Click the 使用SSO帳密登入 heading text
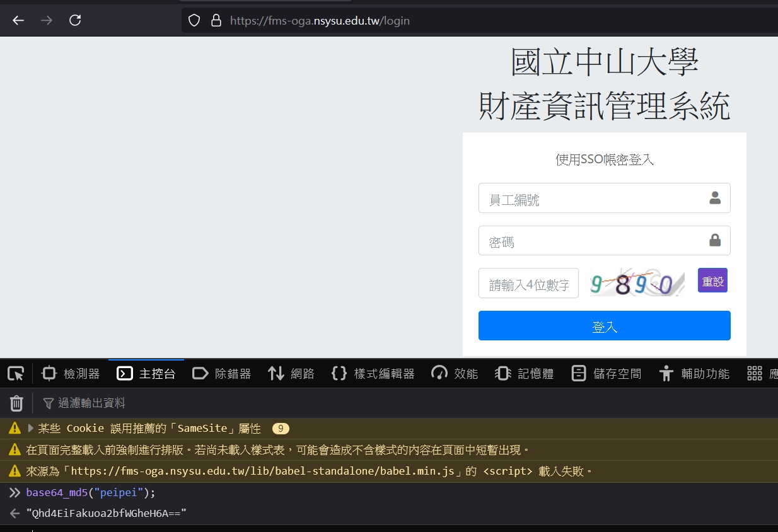The image size is (778, 532). pos(605,159)
